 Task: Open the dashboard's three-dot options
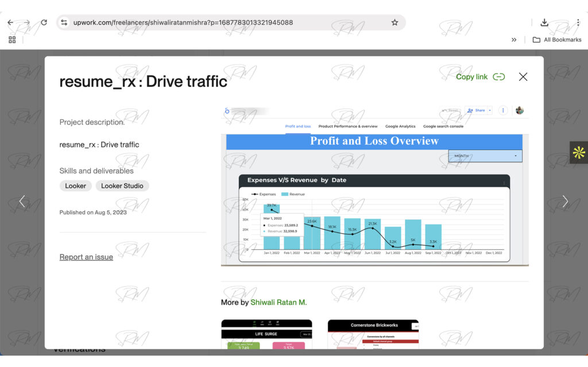(x=503, y=110)
